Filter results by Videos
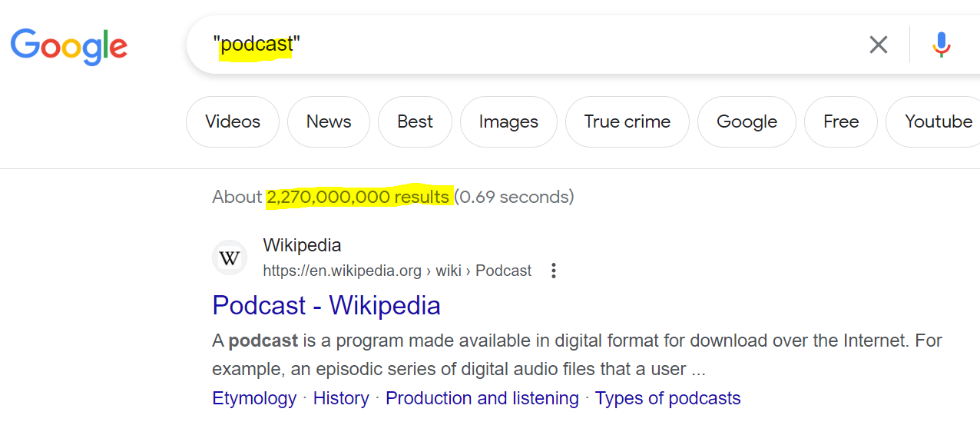The image size is (980, 432). tap(233, 121)
